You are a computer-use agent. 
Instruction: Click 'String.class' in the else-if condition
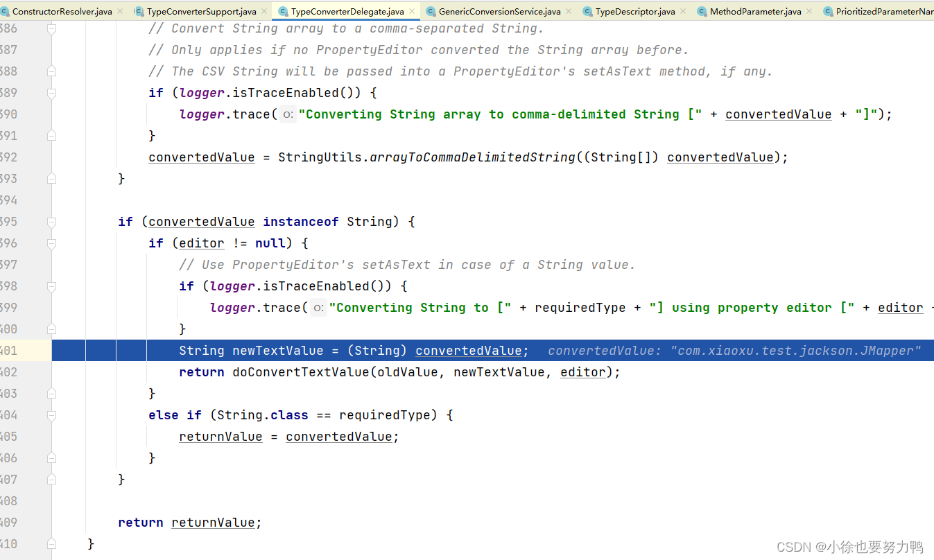coord(263,415)
